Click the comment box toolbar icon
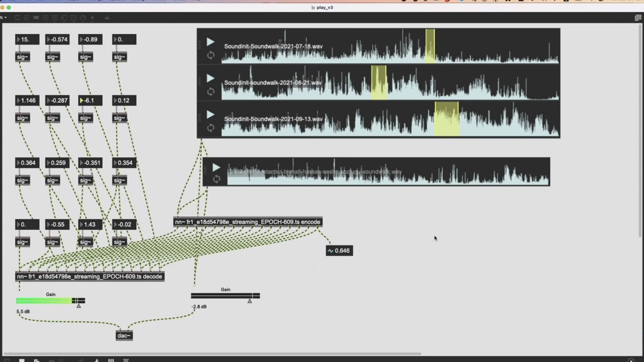 coord(36,18)
